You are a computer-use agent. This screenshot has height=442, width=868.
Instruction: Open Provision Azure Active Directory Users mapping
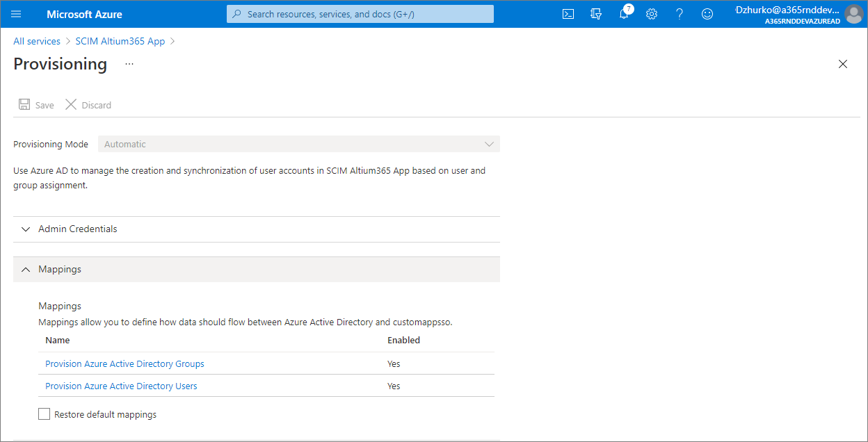pyautogui.click(x=121, y=386)
